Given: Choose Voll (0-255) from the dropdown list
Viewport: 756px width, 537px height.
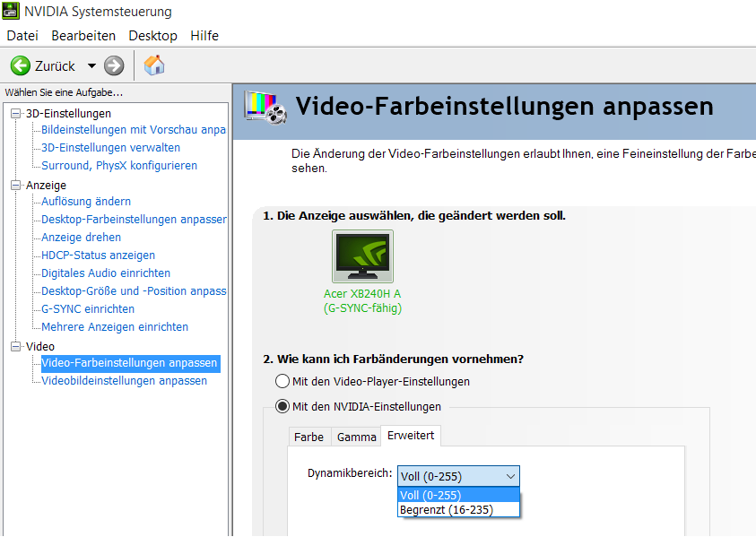Looking at the screenshot, I should [458, 495].
